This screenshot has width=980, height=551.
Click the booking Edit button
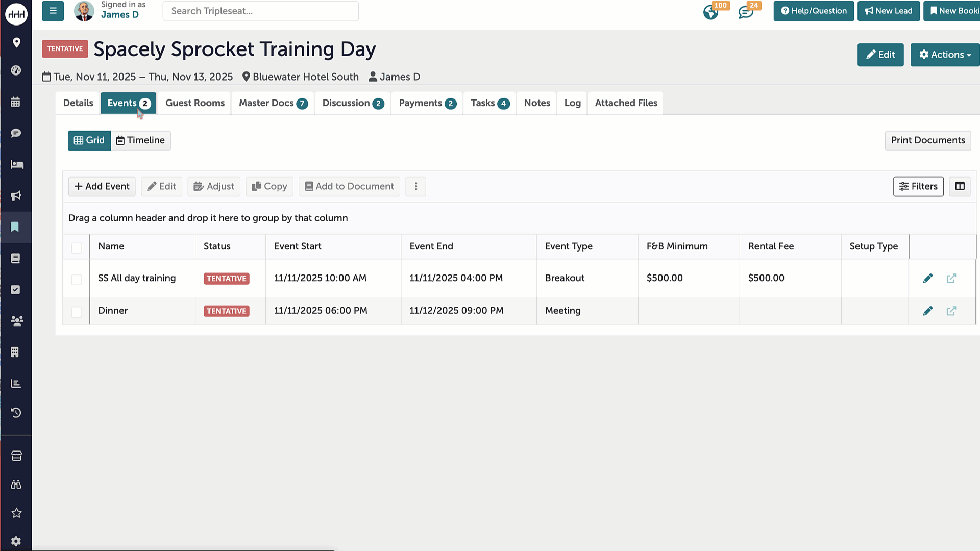(x=880, y=55)
